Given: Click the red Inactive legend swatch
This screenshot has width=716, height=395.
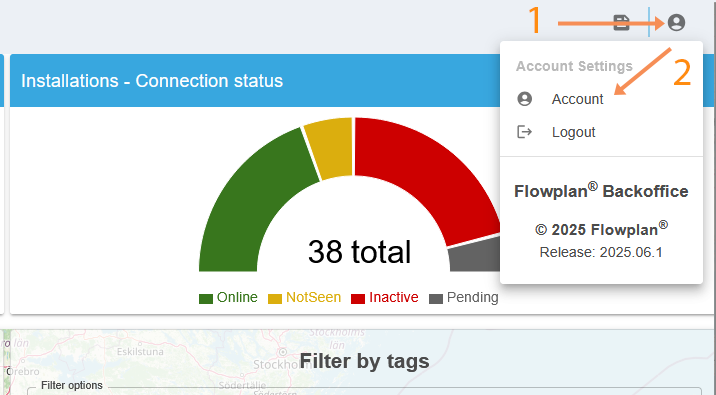Looking at the screenshot, I should click(358, 299).
